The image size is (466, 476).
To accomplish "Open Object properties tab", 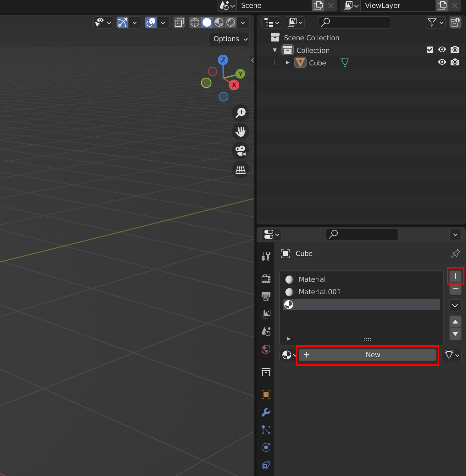I will [266, 395].
